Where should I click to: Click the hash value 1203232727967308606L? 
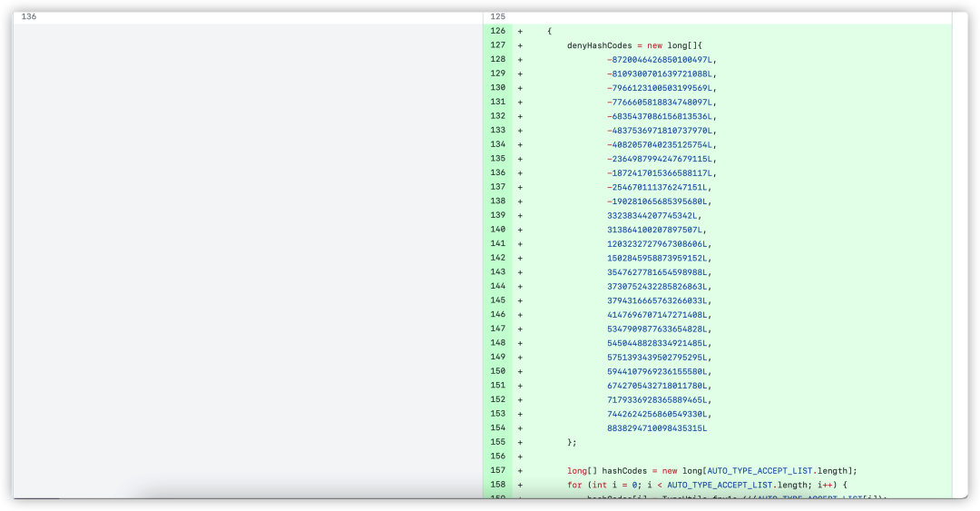pos(657,244)
